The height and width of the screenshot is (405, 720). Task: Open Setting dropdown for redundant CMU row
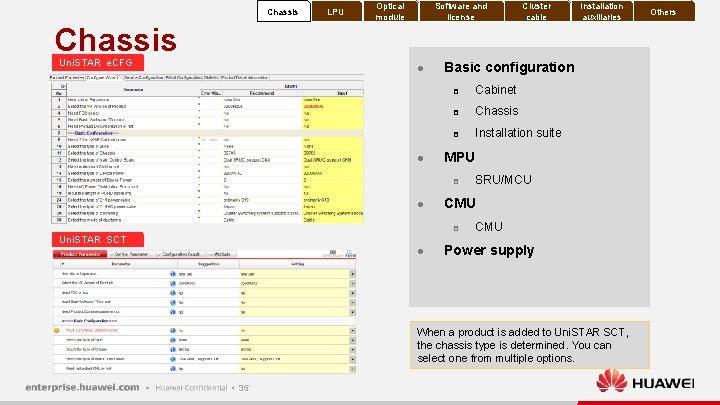pyautogui.click(x=353, y=369)
